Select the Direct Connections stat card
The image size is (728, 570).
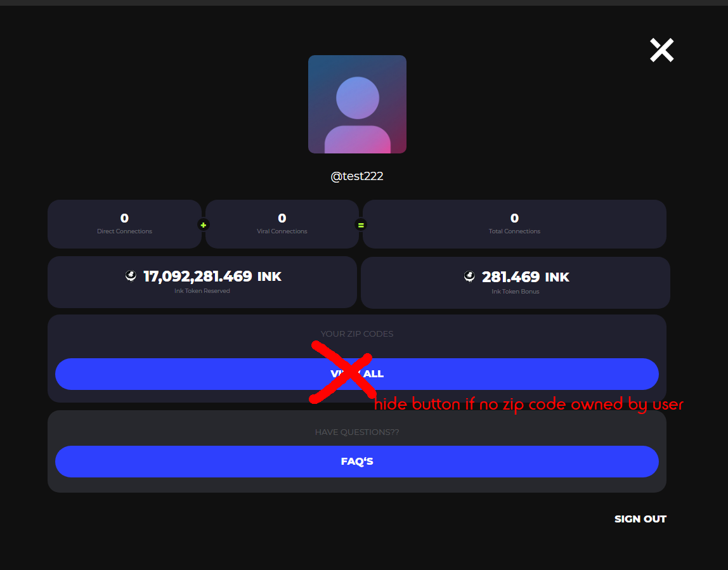point(124,224)
